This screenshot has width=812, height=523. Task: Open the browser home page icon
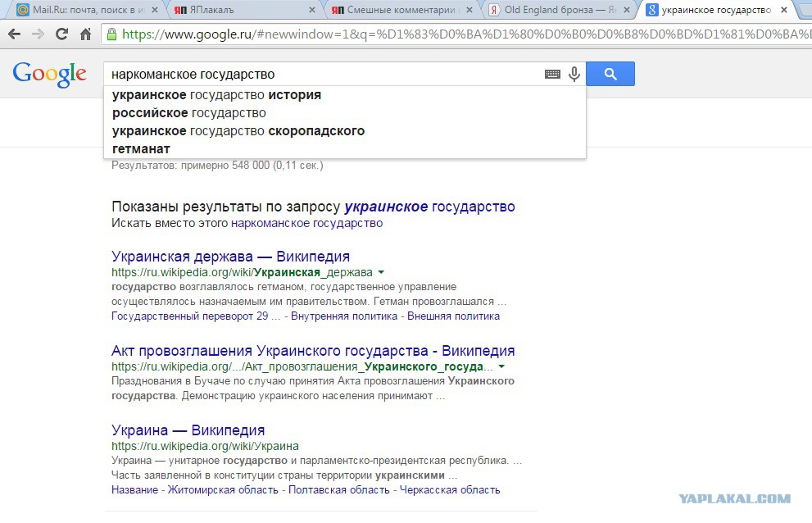coord(85,34)
